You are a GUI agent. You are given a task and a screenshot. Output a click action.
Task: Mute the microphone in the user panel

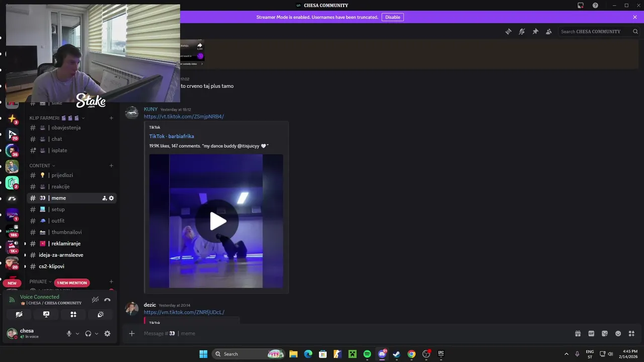[x=69, y=333]
